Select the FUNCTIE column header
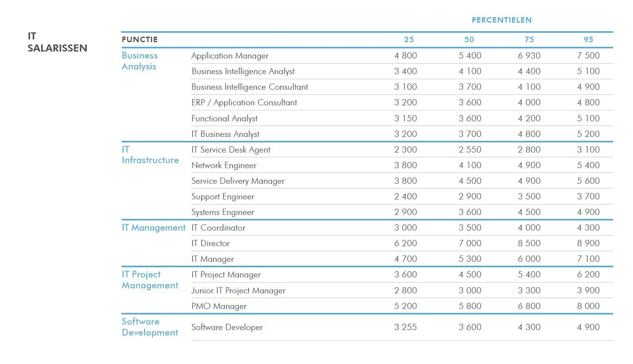633x364 pixels. 140,39
